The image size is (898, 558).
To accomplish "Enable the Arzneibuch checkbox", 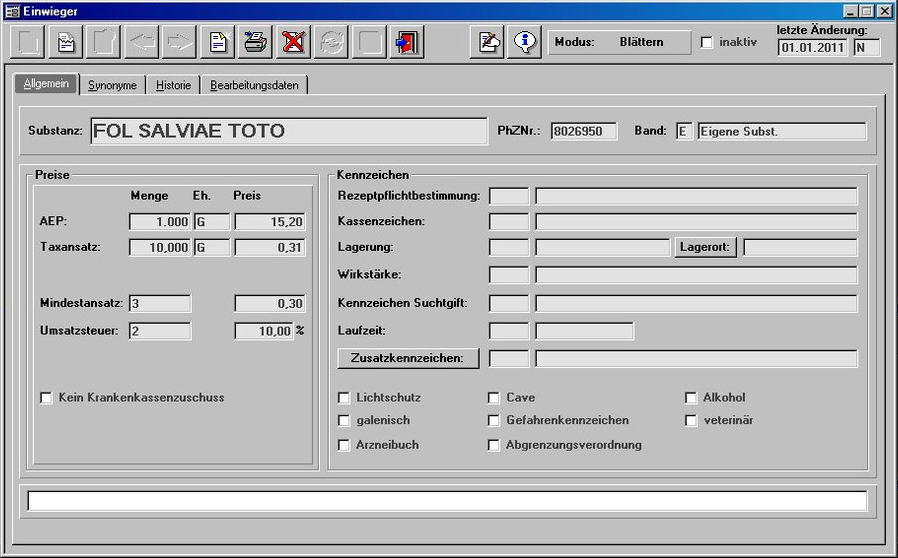I will (344, 445).
